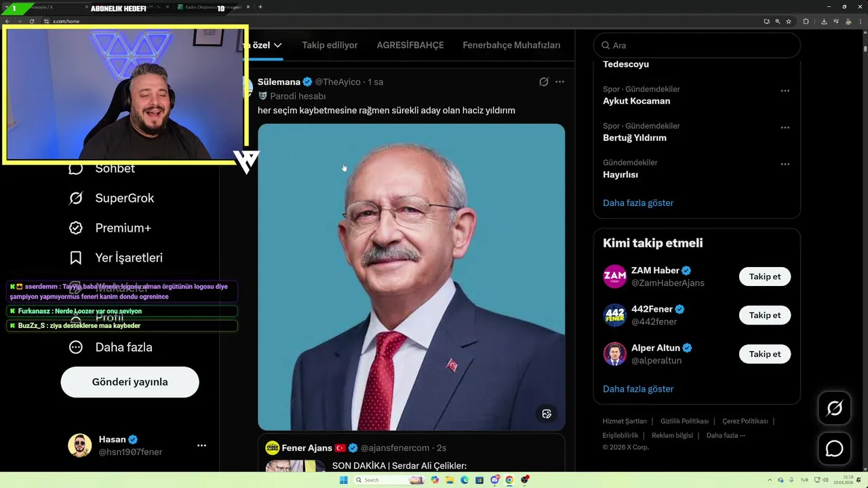This screenshot has height=488, width=868.
Task: Open the Tedescoyu trending topic
Action: point(626,64)
